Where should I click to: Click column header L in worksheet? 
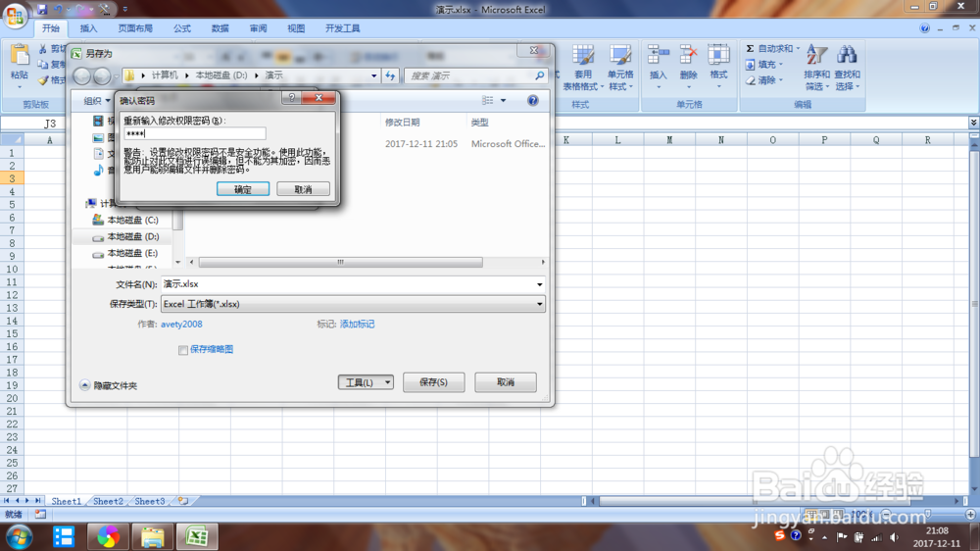tap(617, 139)
